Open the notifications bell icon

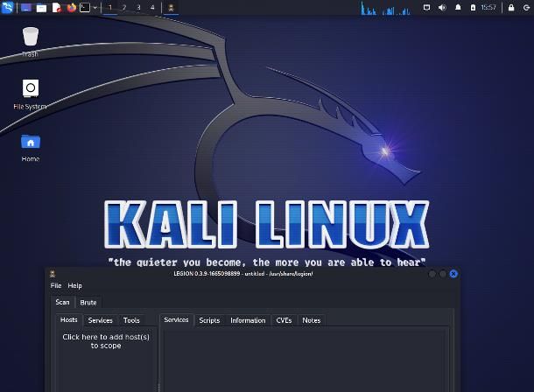point(458,7)
